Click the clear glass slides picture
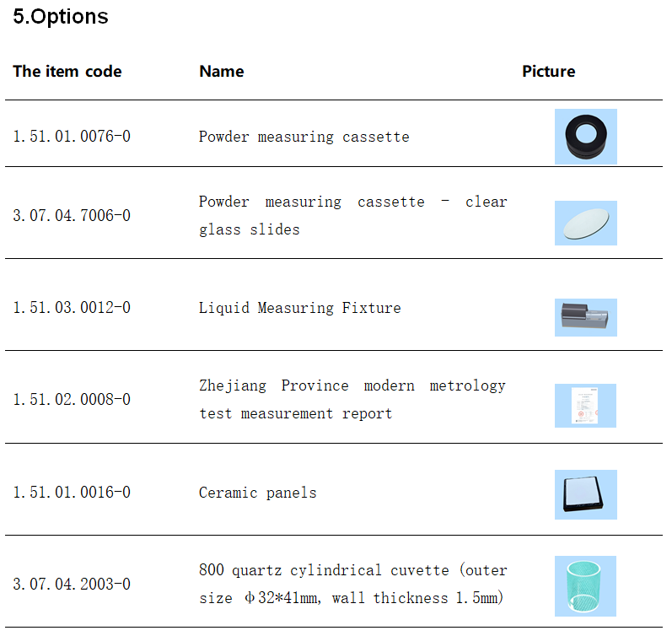The image size is (672, 636). pyautogui.click(x=585, y=223)
